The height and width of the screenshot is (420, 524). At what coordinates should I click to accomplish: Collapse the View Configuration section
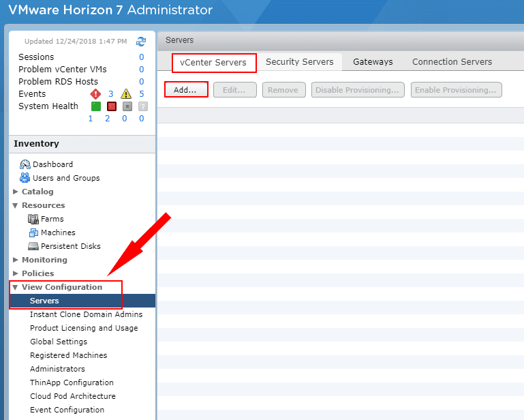click(16, 287)
